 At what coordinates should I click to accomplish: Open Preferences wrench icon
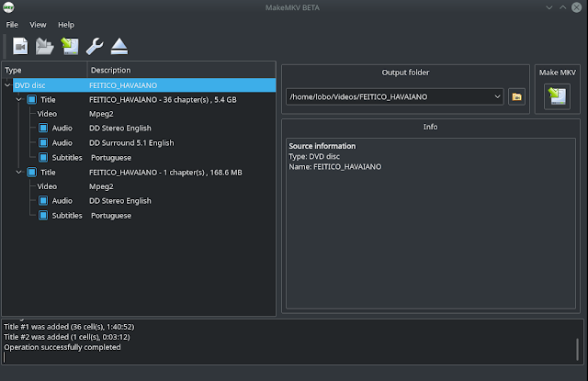[95, 46]
